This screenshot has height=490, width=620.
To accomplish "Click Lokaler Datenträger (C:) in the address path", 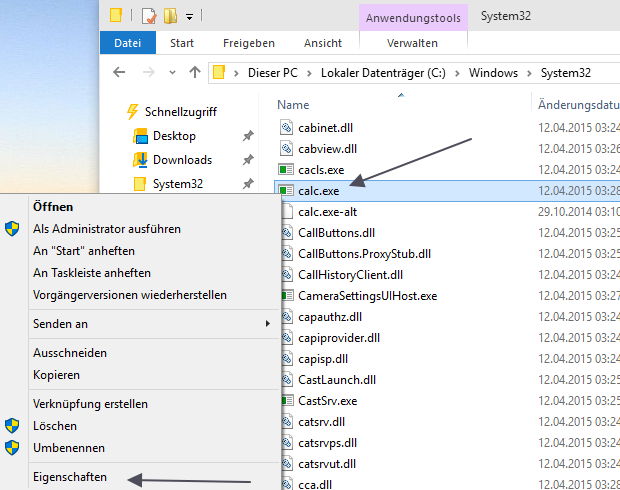I will point(383,73).
